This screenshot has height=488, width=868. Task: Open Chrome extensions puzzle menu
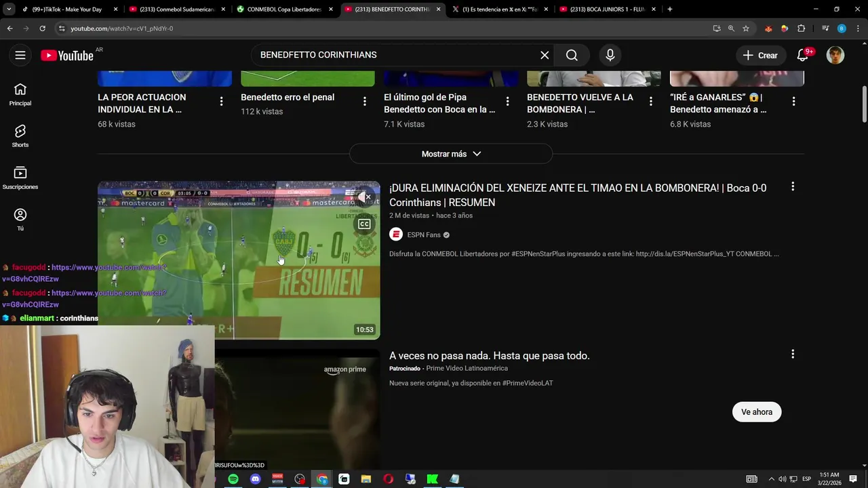tap(802, 28)
